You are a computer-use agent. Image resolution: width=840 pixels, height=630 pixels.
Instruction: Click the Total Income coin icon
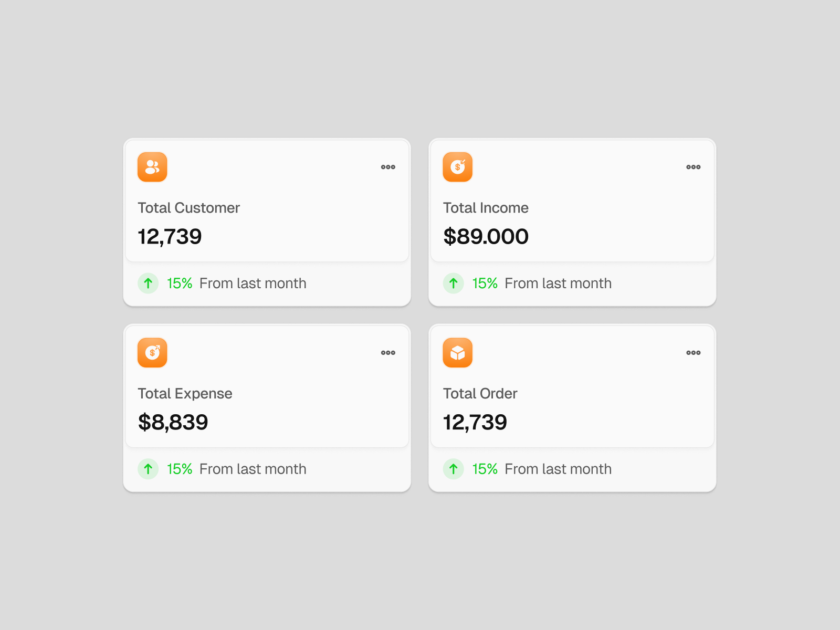[457, 166]
